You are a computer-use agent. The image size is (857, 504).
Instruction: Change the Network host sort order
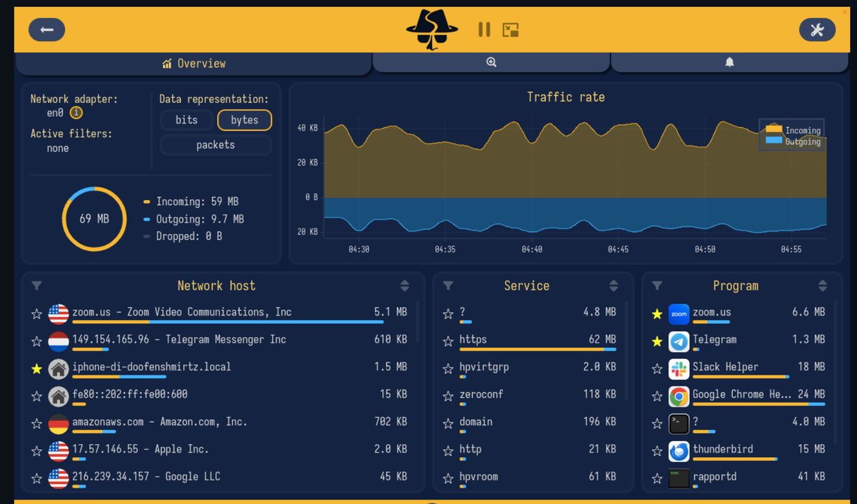point(405,286)
